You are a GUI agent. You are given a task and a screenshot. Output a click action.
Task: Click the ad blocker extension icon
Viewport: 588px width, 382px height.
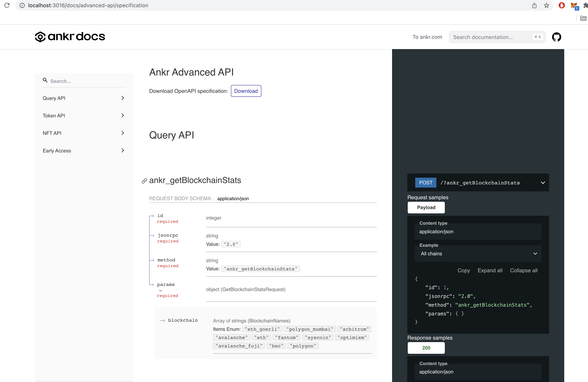(562, 6)
